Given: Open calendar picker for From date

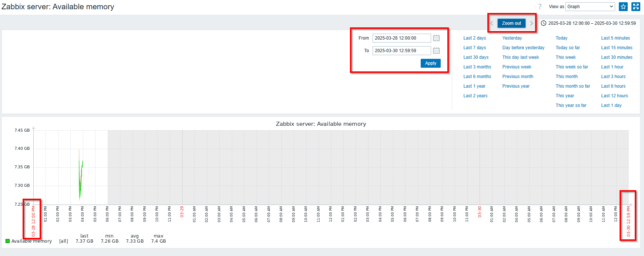Looking at the screenshot, I should click(x=436, y=38).
